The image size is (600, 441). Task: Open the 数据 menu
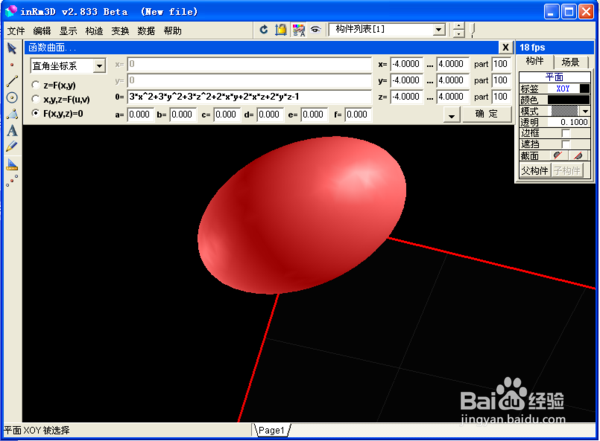(146, 31)
